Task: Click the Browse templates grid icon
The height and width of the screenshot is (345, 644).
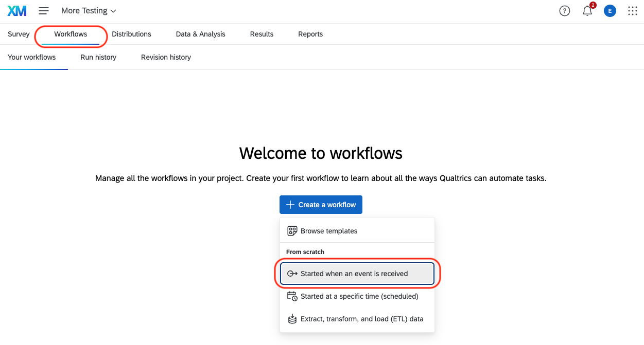Action: coord(292,231)
